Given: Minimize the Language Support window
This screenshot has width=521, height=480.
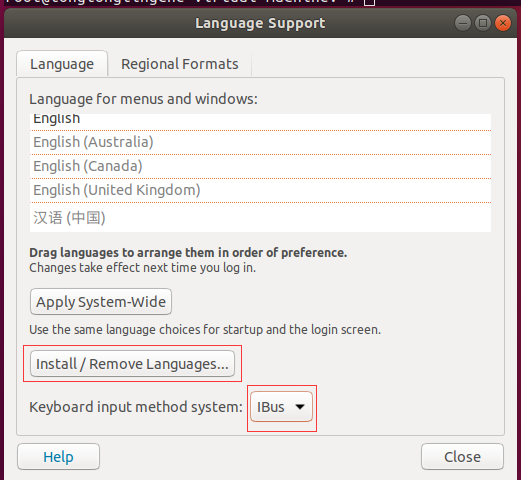Looking at the screenshot, I should click(463, 23).
